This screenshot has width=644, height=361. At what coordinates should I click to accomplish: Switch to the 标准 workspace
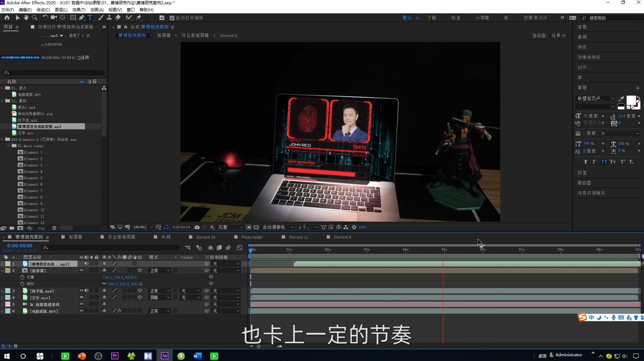pyautogui.click(x=456, y=18)
